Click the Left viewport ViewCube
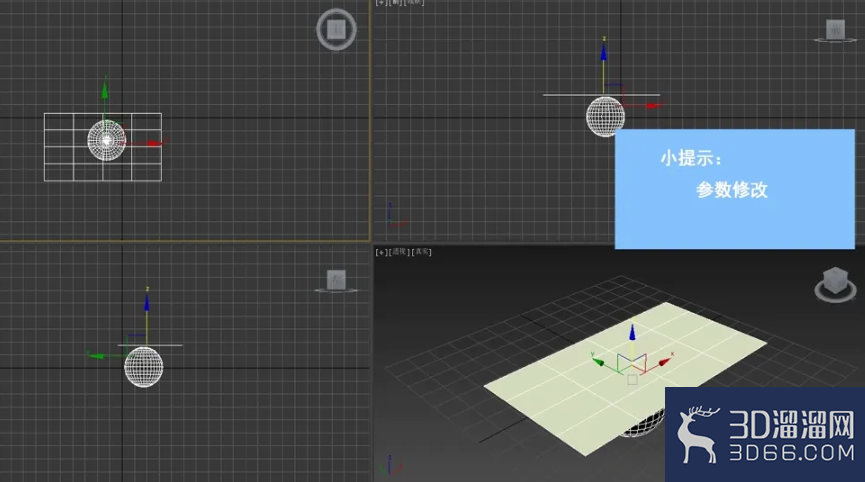The width and height of the screenshot is (865, 482). 336,280
